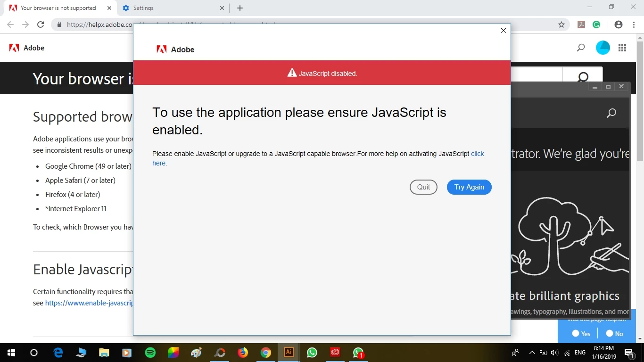Reload the page in Chrome
Screen dimensions: 644x362
[x=41, y=25]
